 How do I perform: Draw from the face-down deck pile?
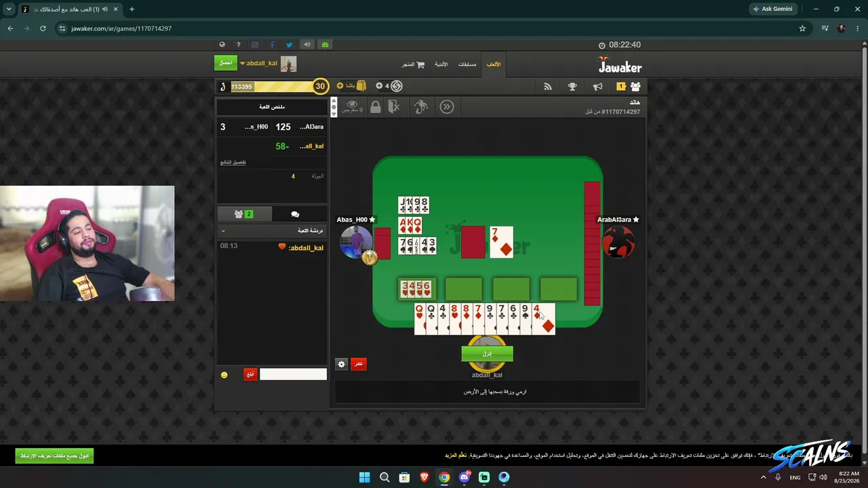tap(473, 242)
